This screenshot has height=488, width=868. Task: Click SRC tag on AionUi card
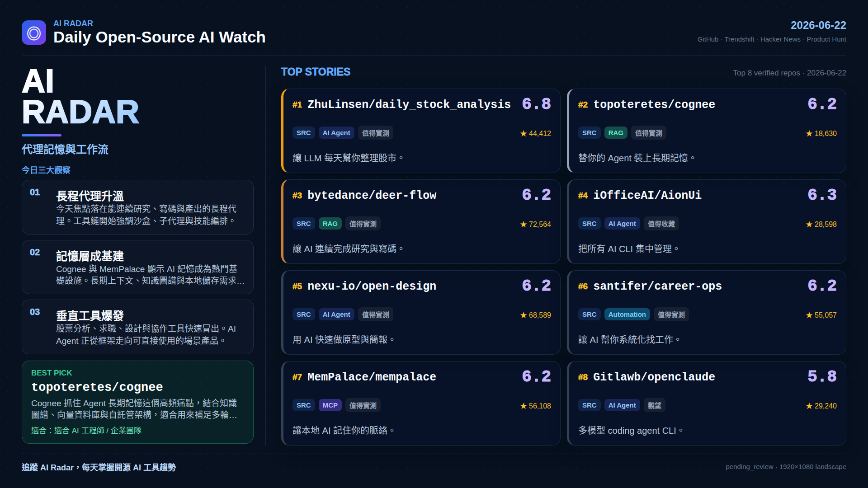[x=589, y=224]
